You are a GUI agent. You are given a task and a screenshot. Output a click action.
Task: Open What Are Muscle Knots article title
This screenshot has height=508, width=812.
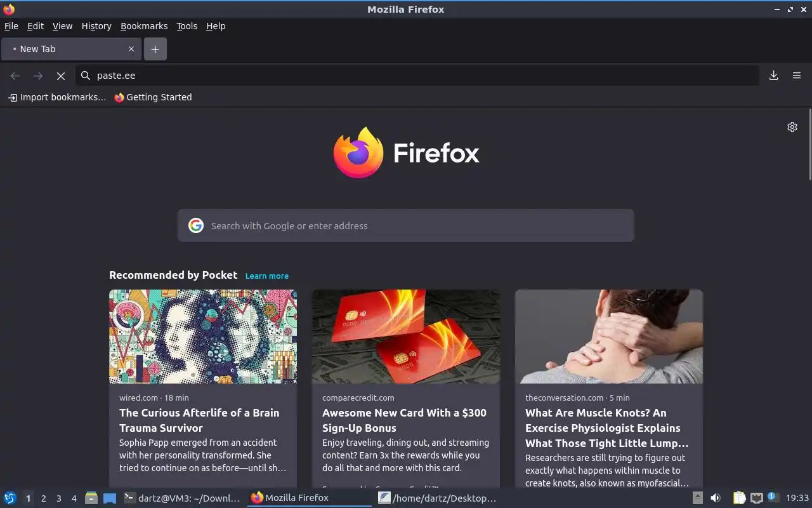click(607, 428)
